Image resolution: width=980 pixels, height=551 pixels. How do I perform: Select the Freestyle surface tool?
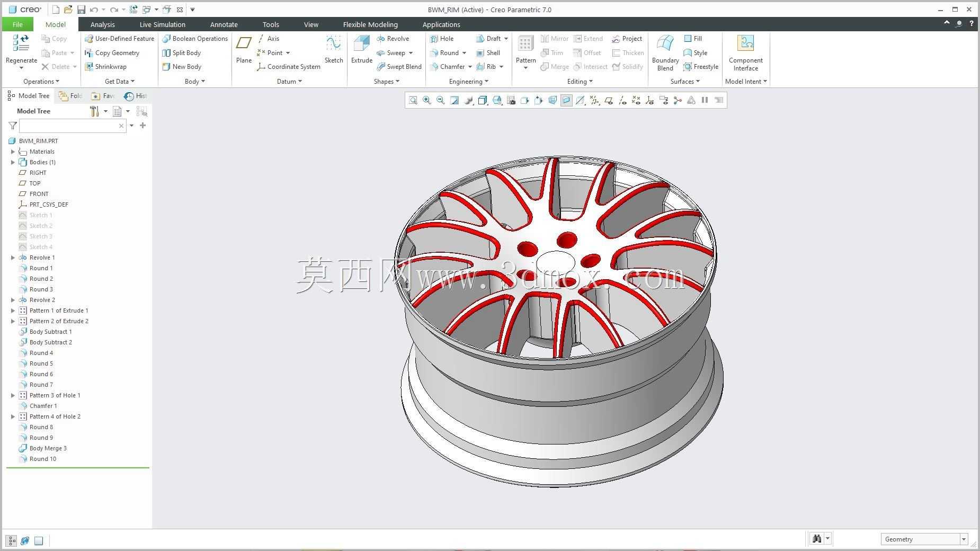click(x=701, y=67)
